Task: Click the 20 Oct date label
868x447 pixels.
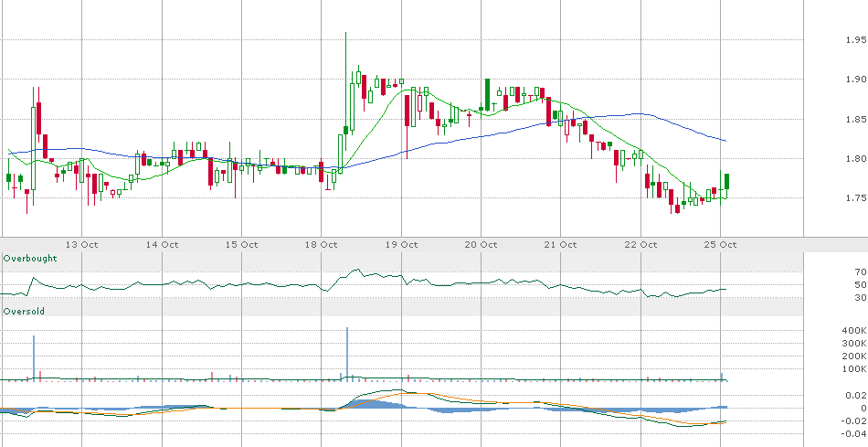Action: click(481, 245)
